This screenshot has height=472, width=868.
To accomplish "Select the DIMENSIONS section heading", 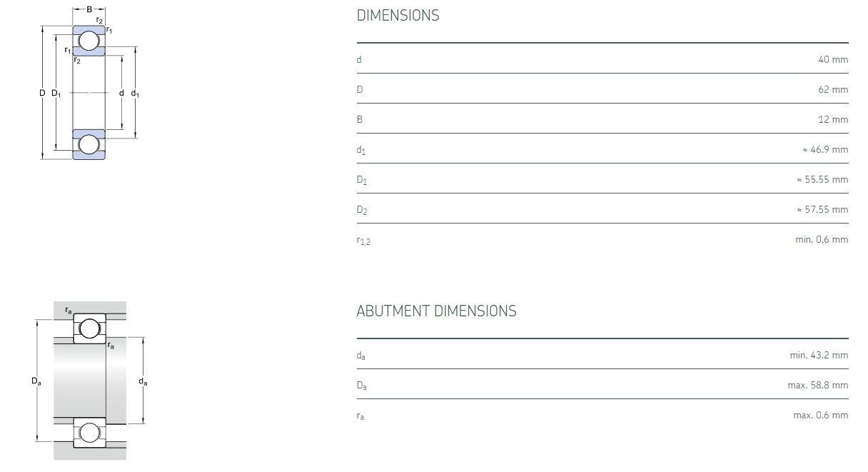I will tap(398, 16).
